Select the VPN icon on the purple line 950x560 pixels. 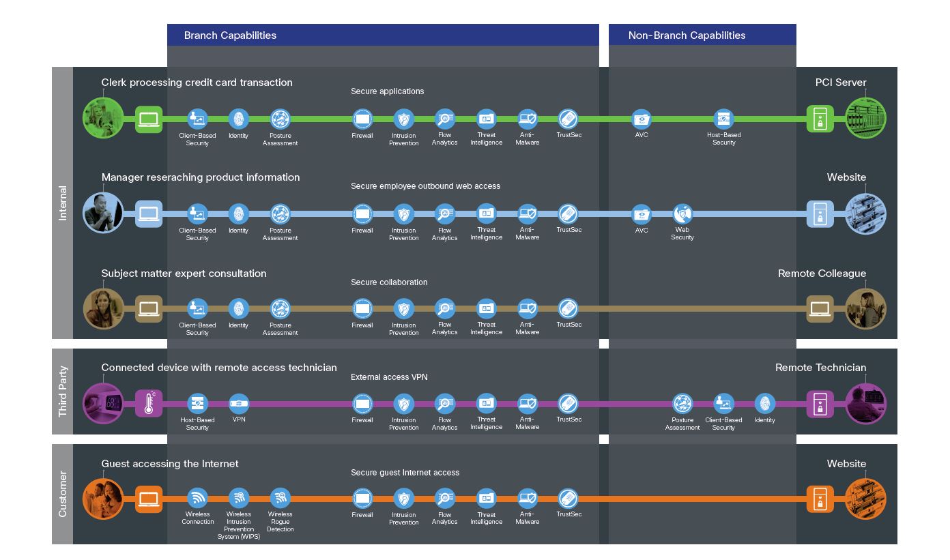(x=239, y=404)
